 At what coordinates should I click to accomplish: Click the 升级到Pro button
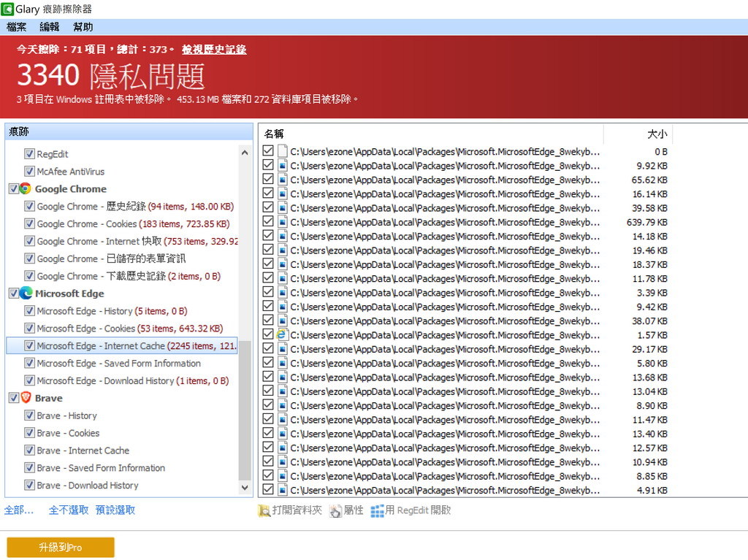[61, 547]
